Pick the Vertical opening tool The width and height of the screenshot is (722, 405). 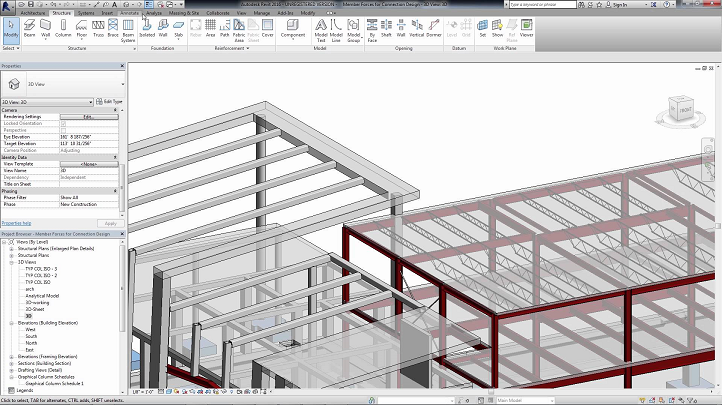coord(416,29)
